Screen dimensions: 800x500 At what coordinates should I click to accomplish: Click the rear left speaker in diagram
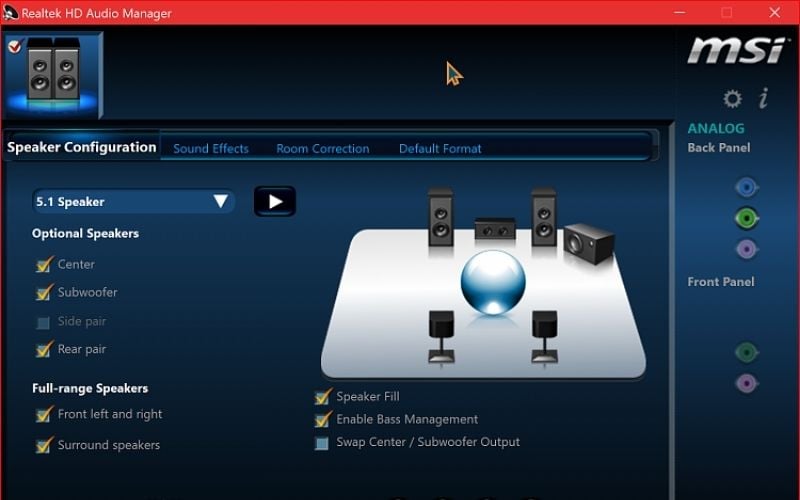pos(441,337)
